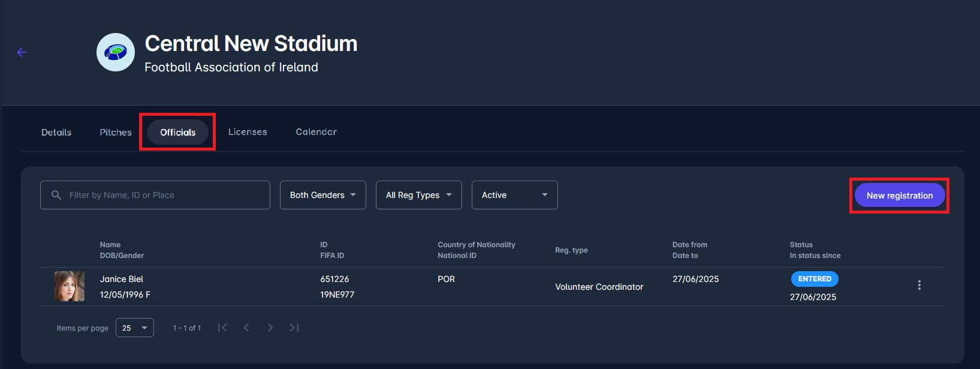Open the Both Genders dropdown
This screenshot has width=980, height=369.
pos(322,195)
